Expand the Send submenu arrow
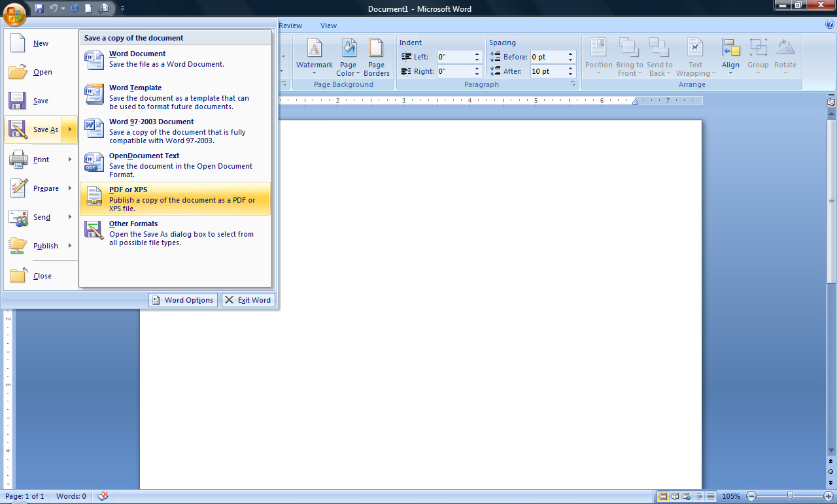This screenshot has width=837, height=504. click(70, 217)
